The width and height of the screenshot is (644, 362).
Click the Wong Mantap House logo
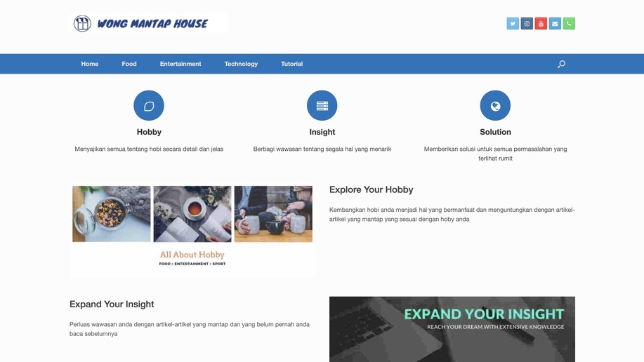pos(148,23)
